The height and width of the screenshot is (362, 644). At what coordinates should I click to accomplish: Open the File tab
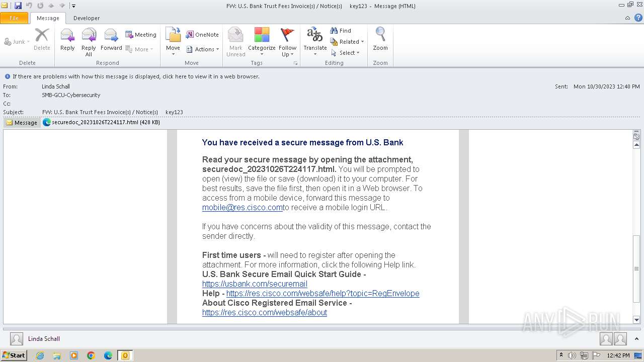coord(14,18)
